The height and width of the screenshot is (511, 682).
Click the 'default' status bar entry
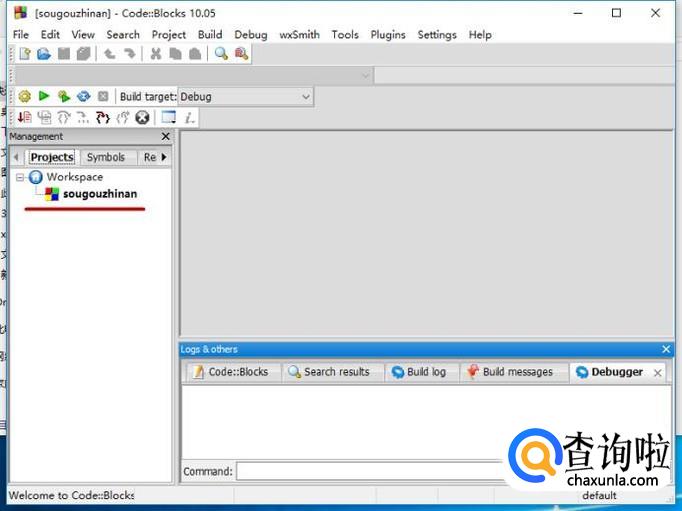pyautogui.click(x=599, y=495)
